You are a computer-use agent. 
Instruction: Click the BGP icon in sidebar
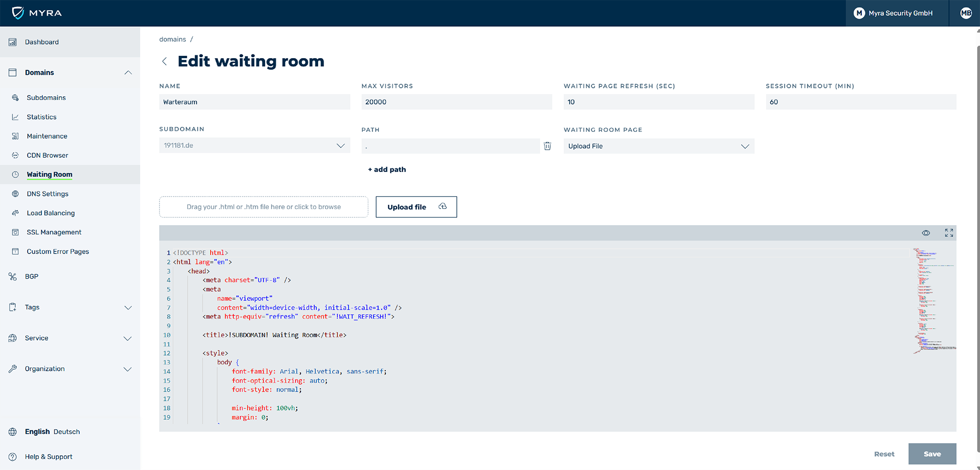pyautogui.click(x=13, y=276)
